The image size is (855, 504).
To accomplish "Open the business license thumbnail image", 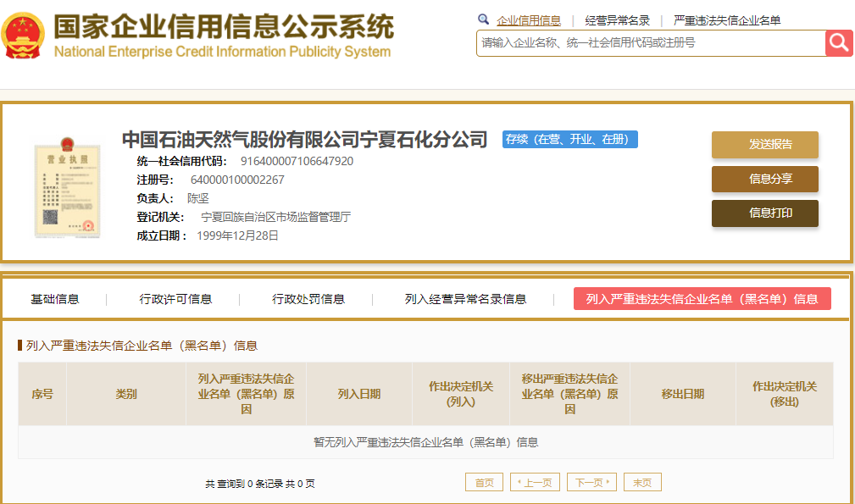I will pyautogui.click(x=67, y=187).
